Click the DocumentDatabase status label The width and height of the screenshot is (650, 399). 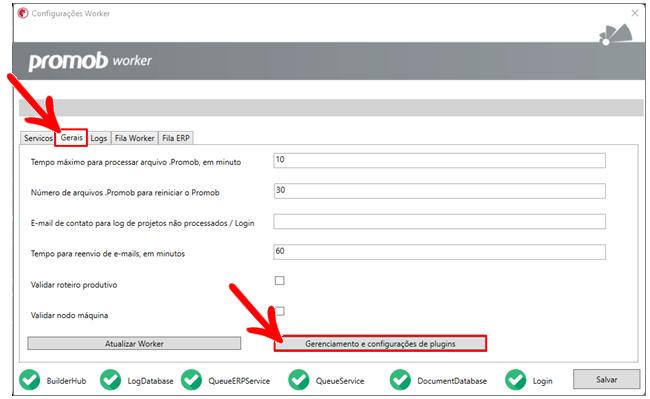[452, 381]
